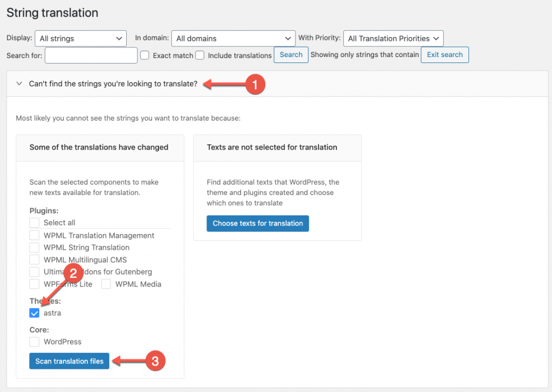Check the WPForms Lite checkbox
The width and height of the screenshot is (552, 392).
[x=34, y=284]
